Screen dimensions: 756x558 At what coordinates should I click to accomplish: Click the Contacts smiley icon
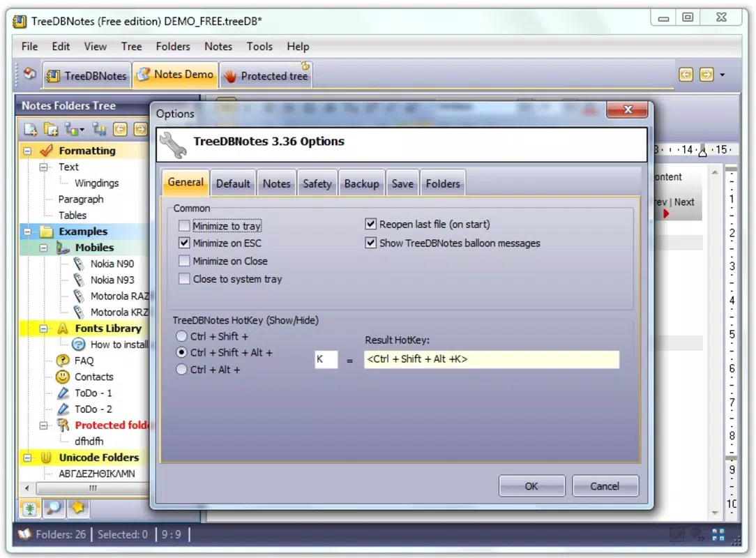tap(63, 377)
